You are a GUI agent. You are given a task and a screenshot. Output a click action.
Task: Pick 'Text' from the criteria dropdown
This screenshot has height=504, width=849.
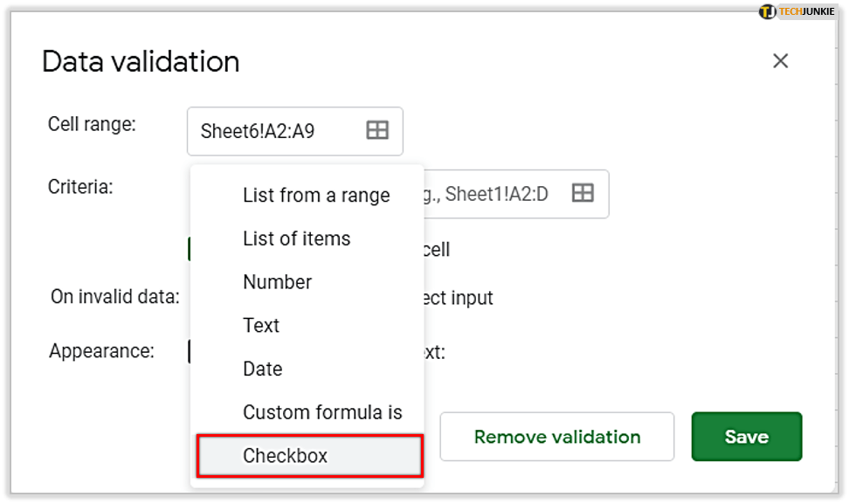(261, 326)
